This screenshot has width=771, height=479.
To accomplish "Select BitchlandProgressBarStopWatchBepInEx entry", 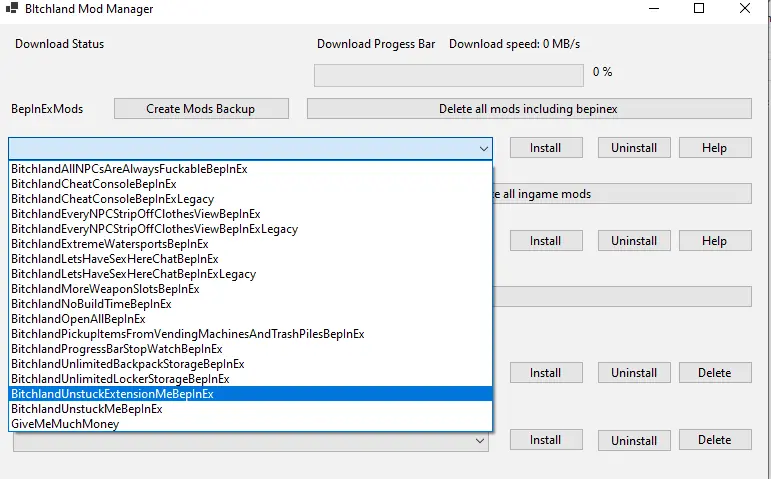I will click(250, 349).
